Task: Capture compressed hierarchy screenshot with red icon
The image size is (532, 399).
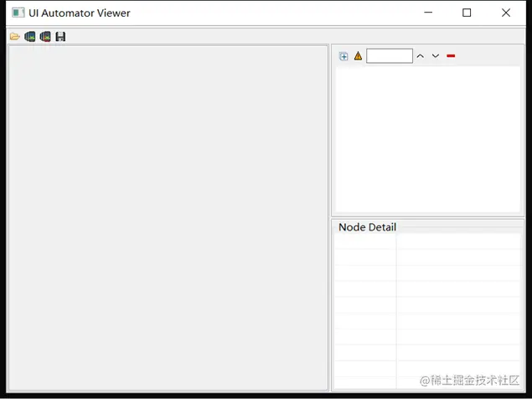Action: point(45,36)
